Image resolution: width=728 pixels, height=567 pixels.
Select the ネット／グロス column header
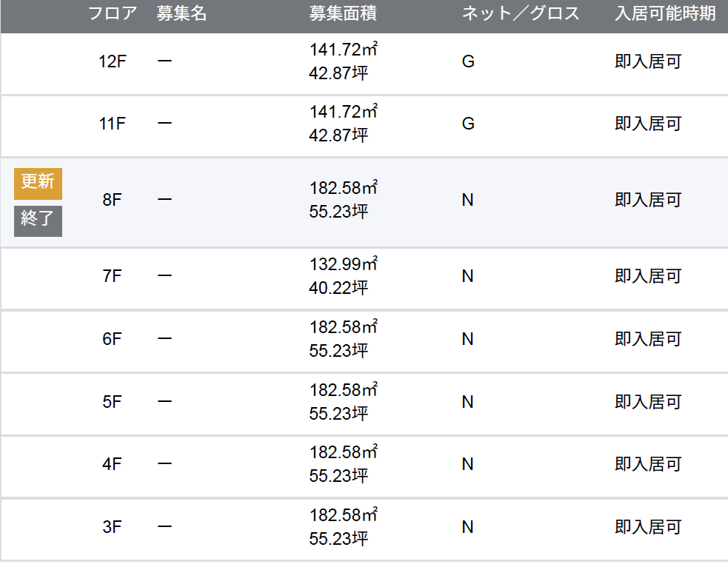[520, 14]
